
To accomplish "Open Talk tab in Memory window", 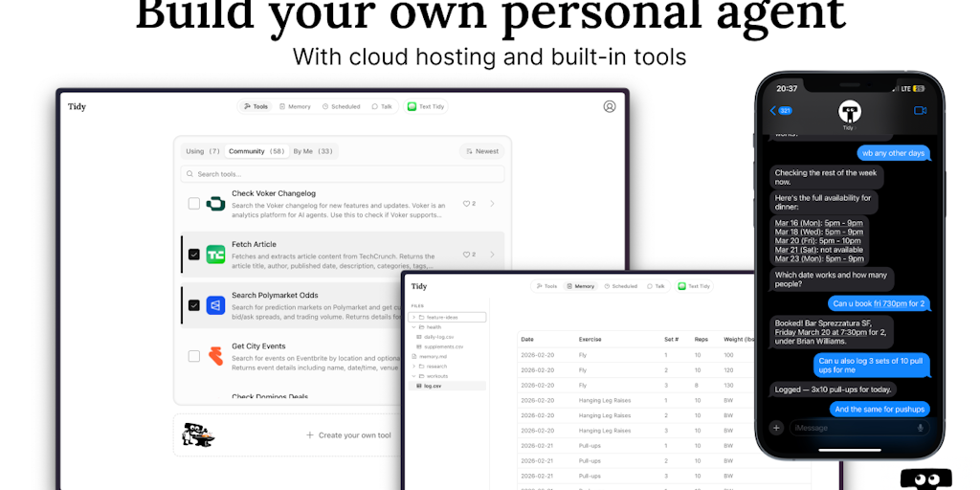I will point(657,286).
